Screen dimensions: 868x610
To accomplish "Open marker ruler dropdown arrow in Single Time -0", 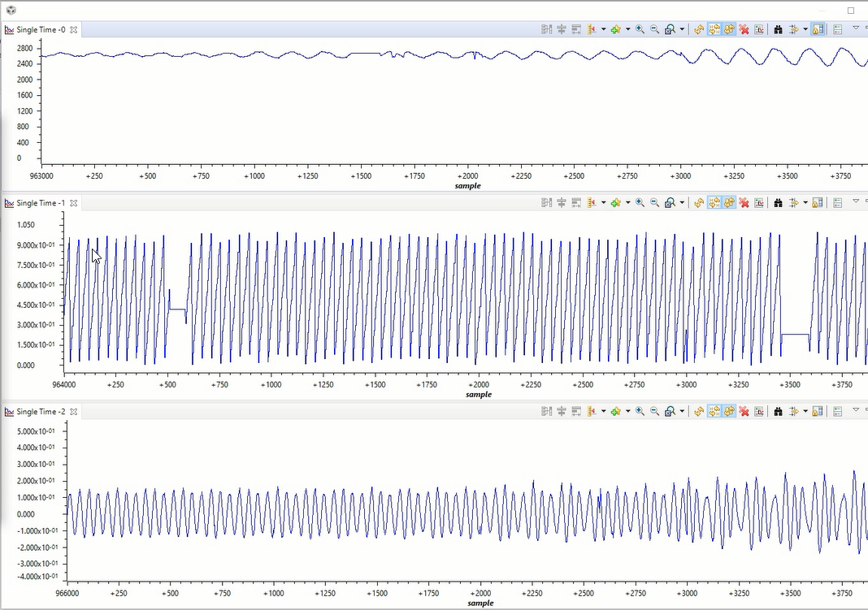I will coord(603,29).
